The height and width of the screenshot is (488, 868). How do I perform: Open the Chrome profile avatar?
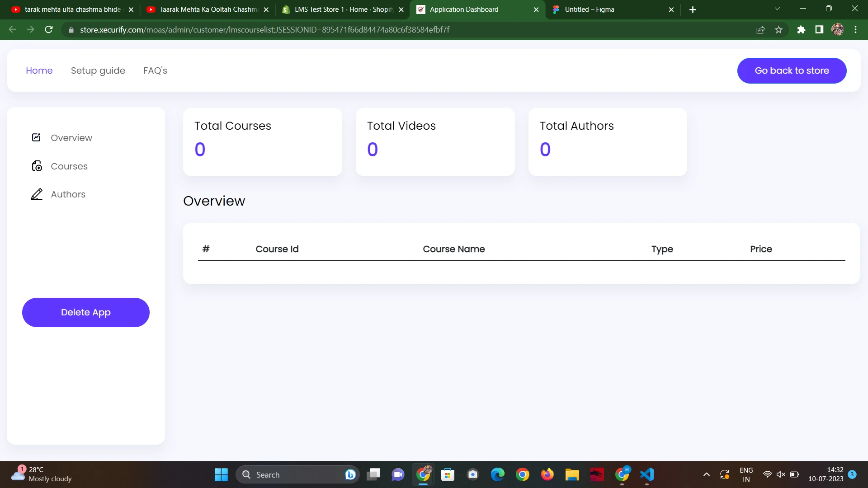838,30
